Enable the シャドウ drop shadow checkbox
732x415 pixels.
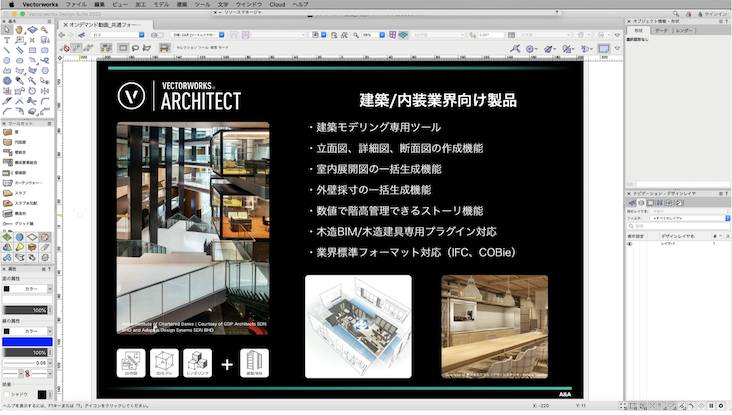click(6, 394)
